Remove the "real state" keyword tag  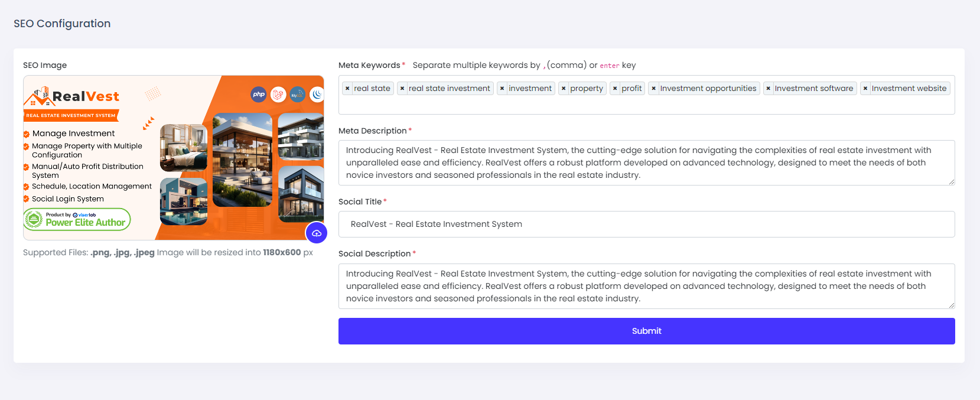[x=347, y=89]
